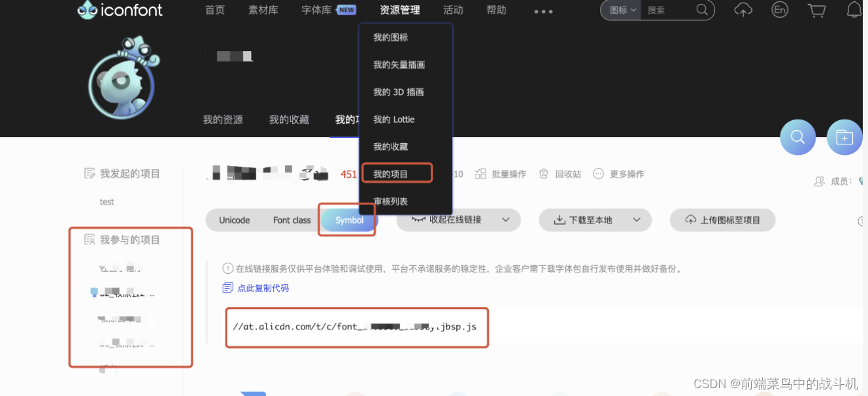Image resolution: width=868 pixels, height=396 pixels.
Task: Click the 上传图标至项目 upload button
Action: click(722, 220)
